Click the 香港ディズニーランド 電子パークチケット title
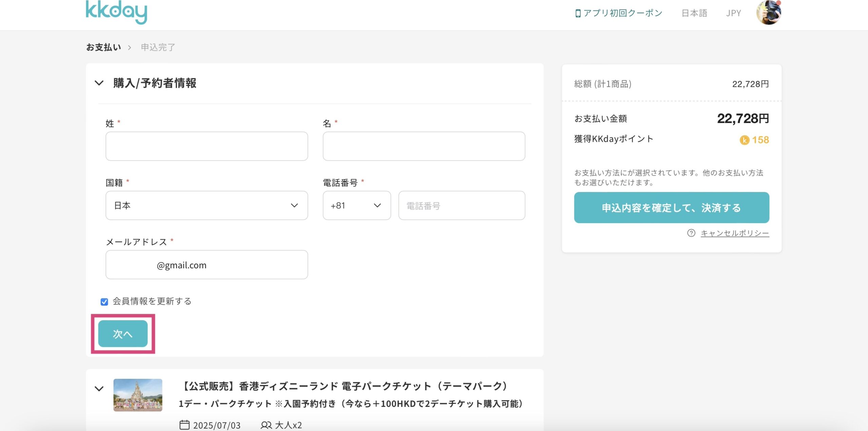Screen dimensions: 868x431 [x=345, y=386]
